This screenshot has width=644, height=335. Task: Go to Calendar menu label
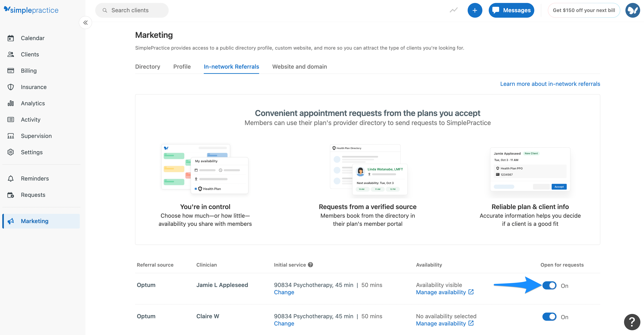(x=33, y=38)
